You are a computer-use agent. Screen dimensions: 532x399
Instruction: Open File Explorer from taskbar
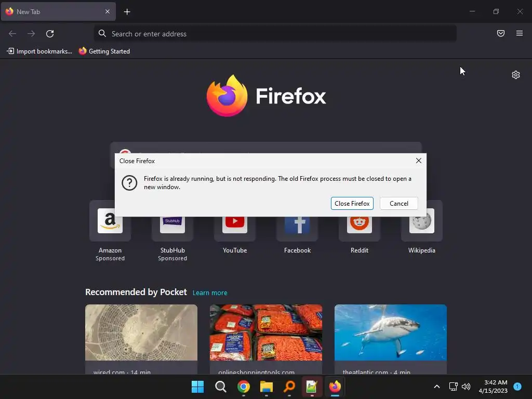click(x=267, y=387)
